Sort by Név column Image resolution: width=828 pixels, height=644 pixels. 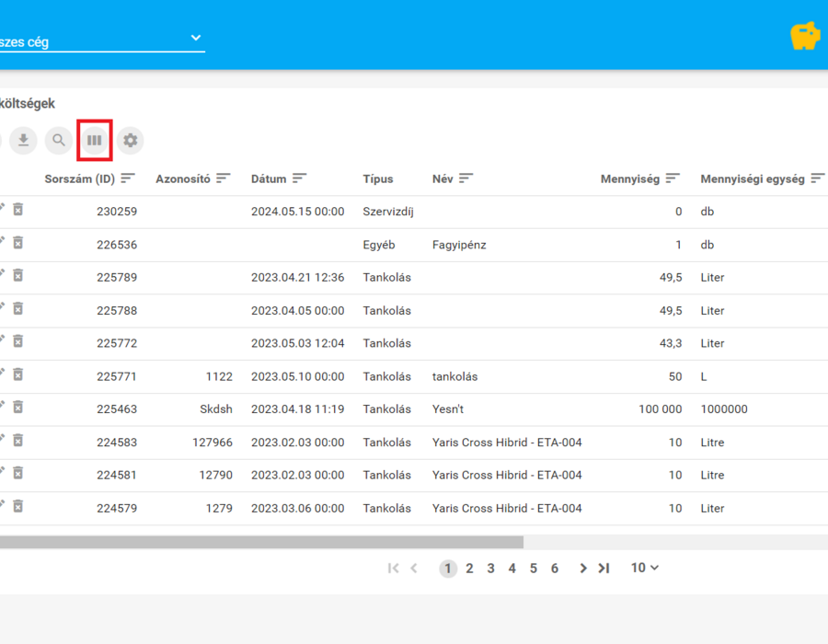click(x=466, y=178)
